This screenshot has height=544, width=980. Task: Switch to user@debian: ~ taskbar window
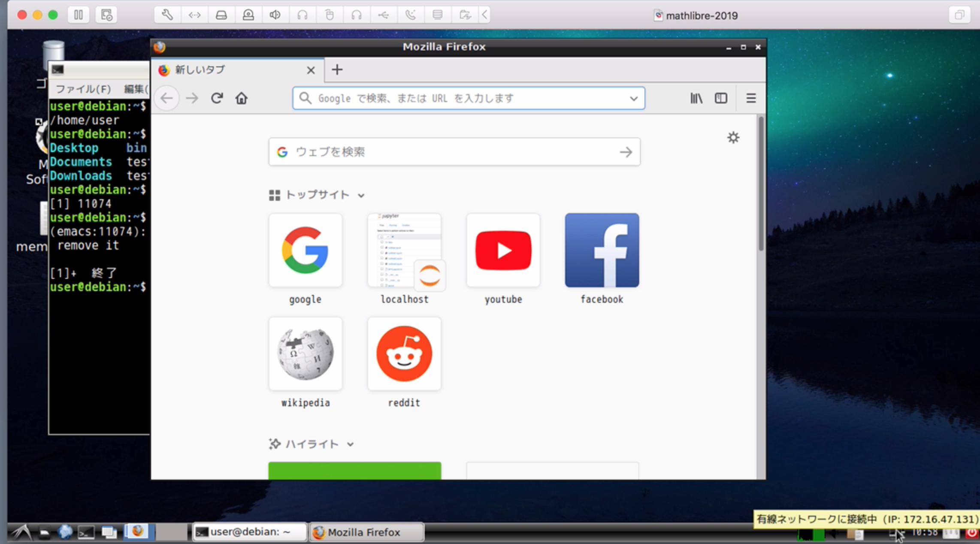click(250, 532)
